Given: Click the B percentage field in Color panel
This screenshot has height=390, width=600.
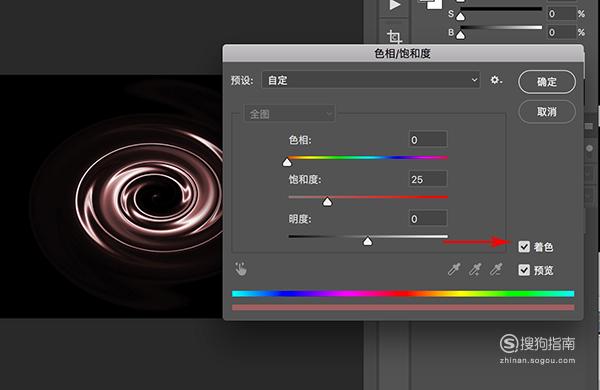Looking at the screenshot, I should click(561, 32).
